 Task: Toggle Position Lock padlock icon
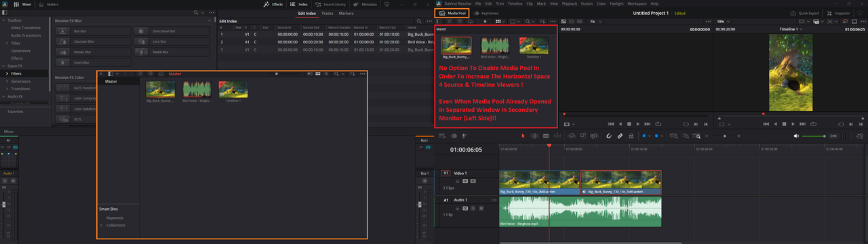631,136
